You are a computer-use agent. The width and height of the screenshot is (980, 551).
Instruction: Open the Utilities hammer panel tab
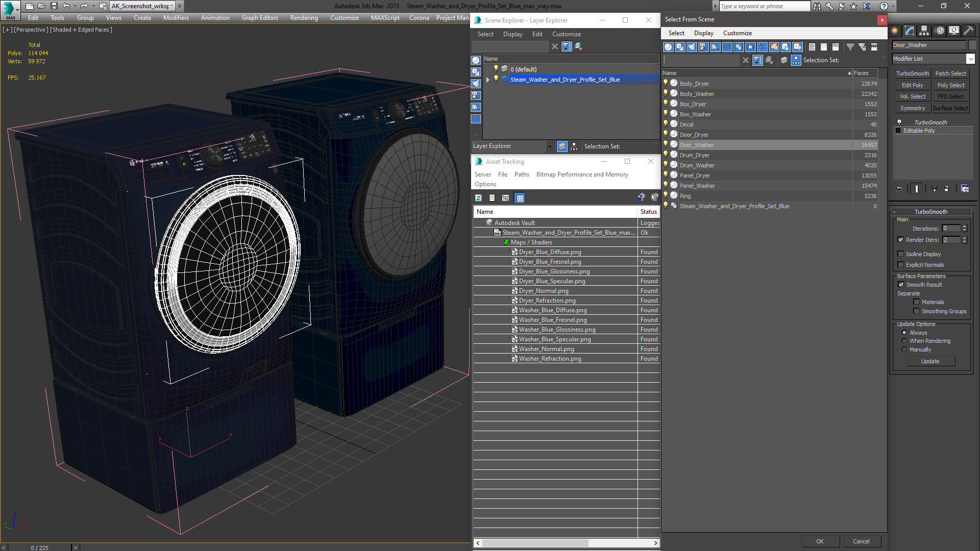pyautogui.click(x=968, y=31)
